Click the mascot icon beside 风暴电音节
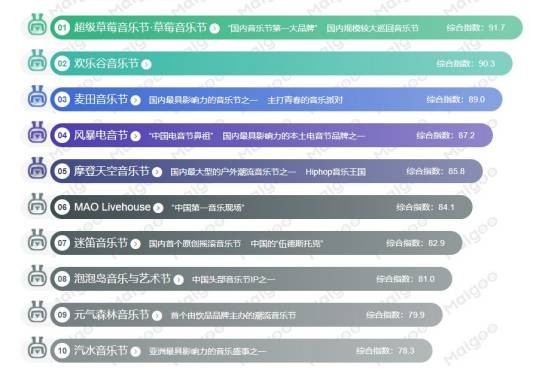The width and height of the screenshot is (536, 371). tap(37, 132)
